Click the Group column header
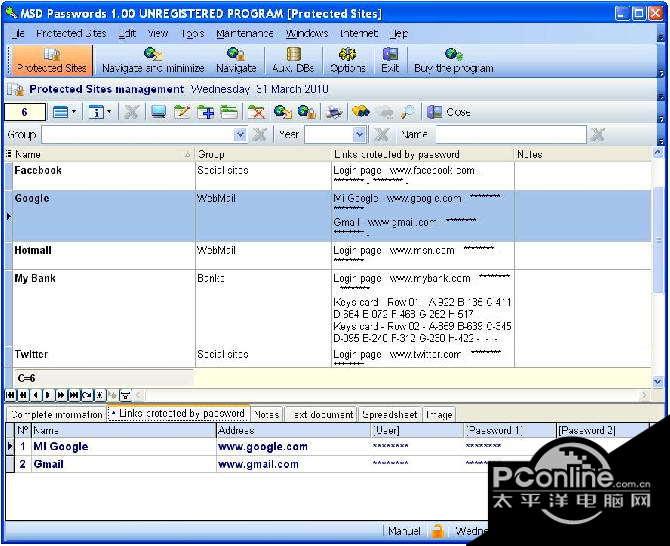This screenshot has width=670, height=546. pos(263,154)
